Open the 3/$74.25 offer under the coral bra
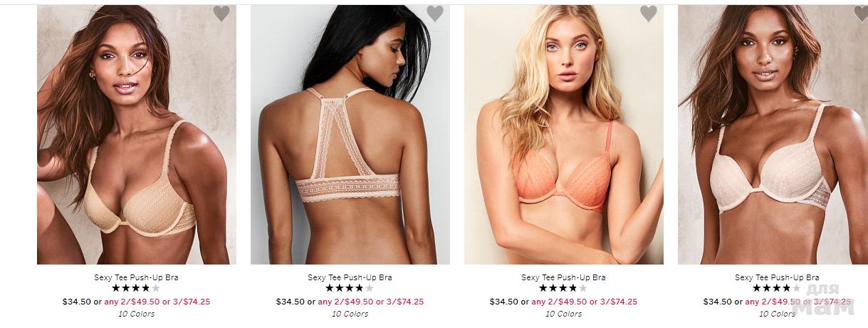The image size is (868, 328). (618, 302)
